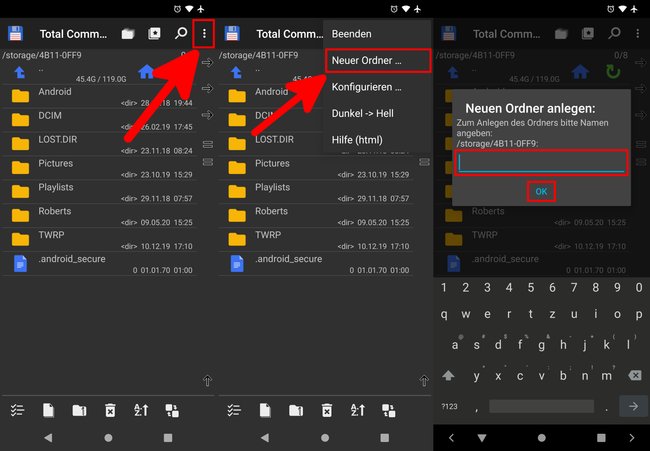Tap the 'm' key on the keyboard
650x451 pixels.
pos(606,376)
